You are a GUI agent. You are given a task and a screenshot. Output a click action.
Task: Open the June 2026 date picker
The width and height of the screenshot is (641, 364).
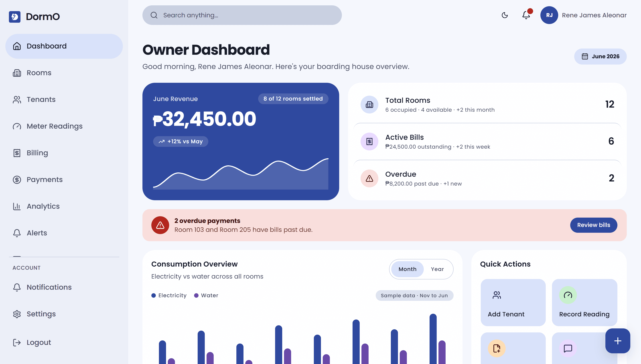coord(600,57)
